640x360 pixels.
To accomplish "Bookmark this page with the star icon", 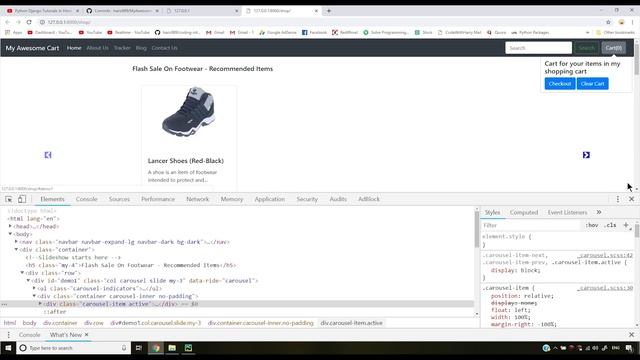I will pyautogui.click(x=608, y=22).
